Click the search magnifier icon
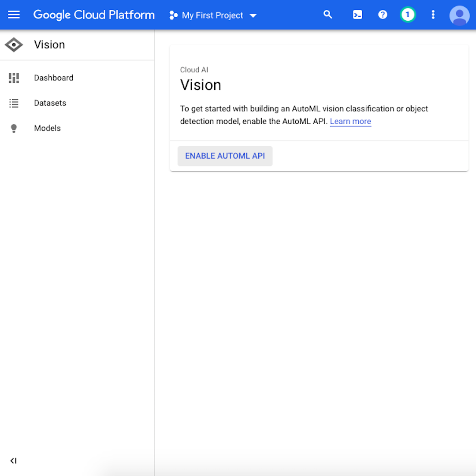 (327, 15)
